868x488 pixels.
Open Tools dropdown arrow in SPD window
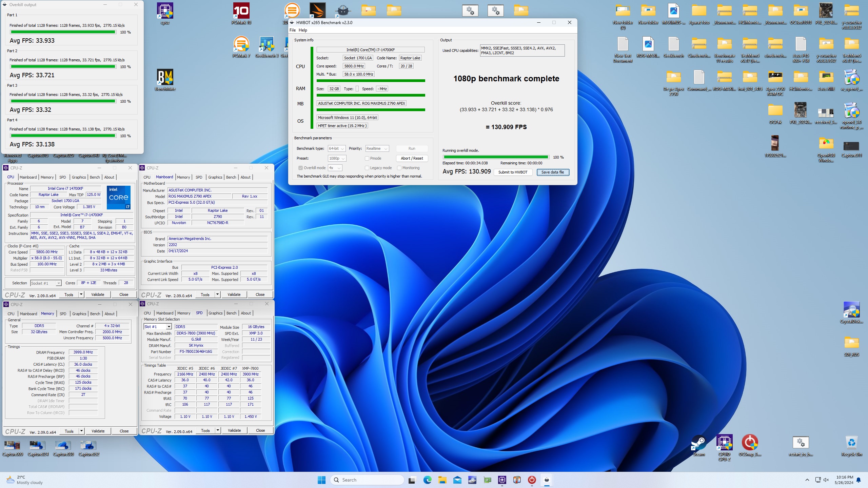(x=218, y=430)
